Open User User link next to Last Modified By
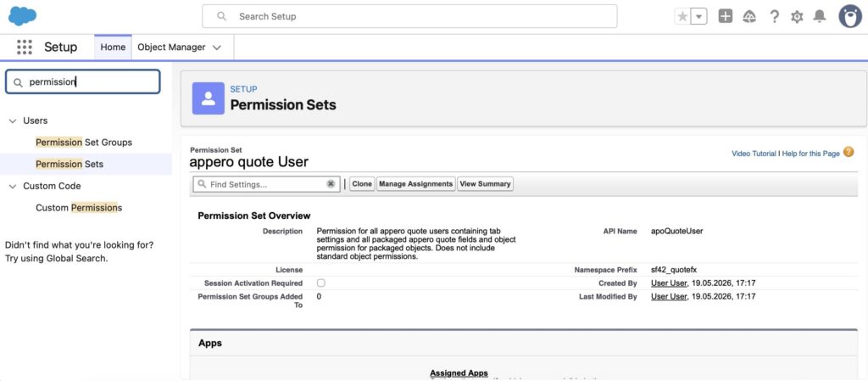868x381 pixels. coord(670,296)
